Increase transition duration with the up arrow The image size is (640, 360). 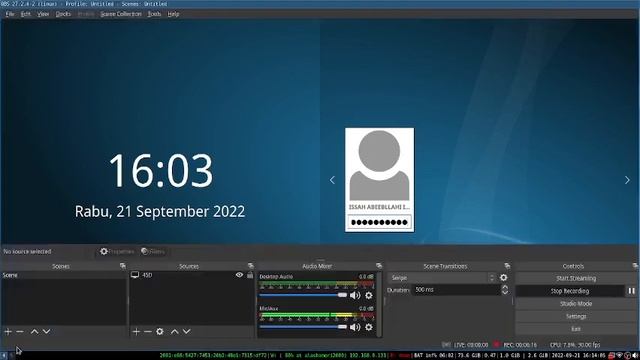point(505,287)
